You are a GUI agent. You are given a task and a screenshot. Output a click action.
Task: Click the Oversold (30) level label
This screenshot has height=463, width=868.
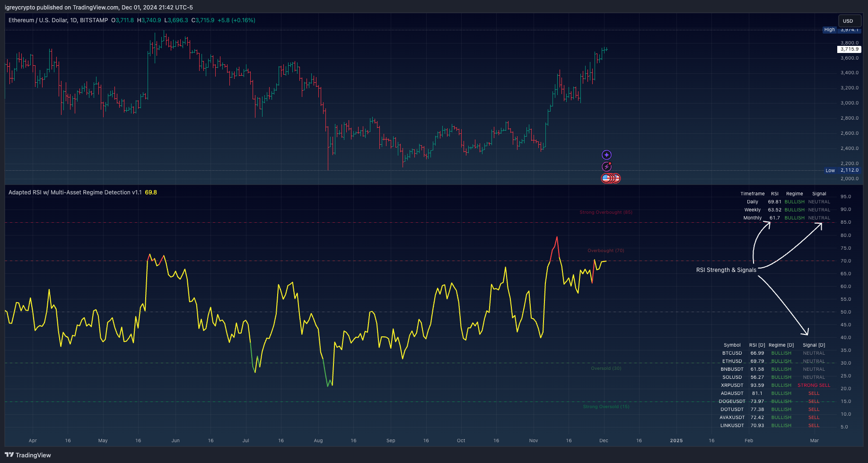(x=606, y=368)
